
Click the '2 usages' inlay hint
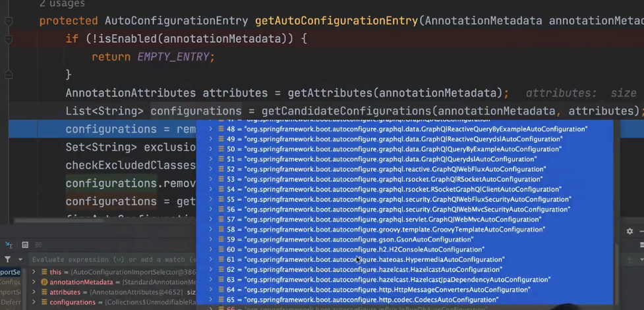click(62, 4)
